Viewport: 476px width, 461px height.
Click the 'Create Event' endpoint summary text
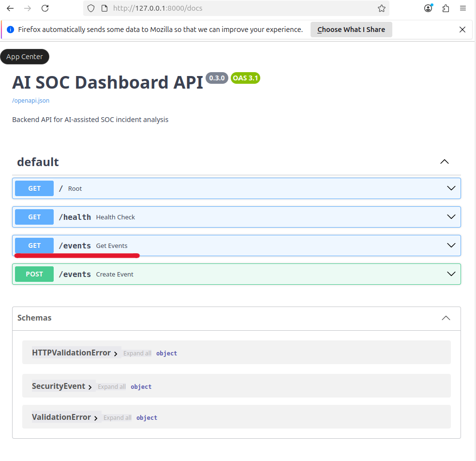coord(115,275)
